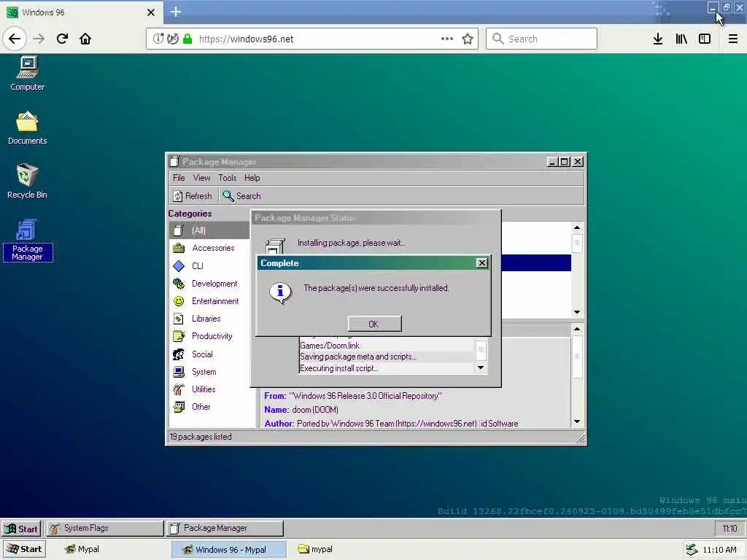Open the Tools menu in Package Manager
The width and height of the screenshot is (747, 560).
(x=228, y=178)
